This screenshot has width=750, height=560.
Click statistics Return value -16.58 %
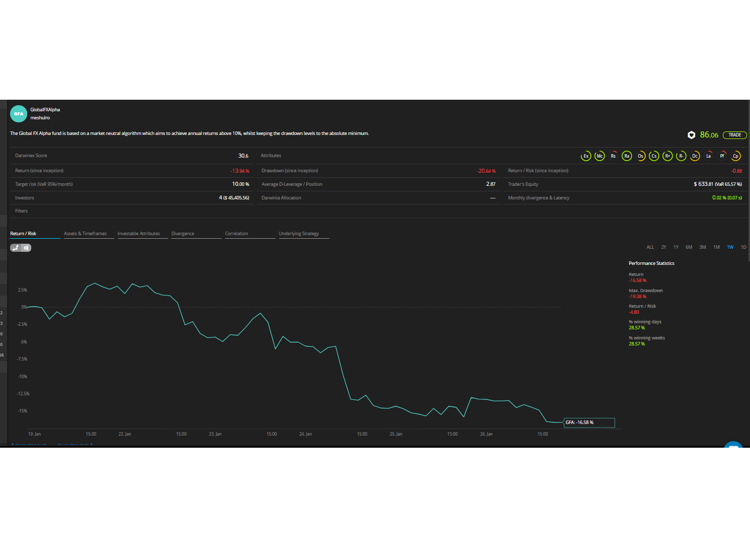[637, 281]
